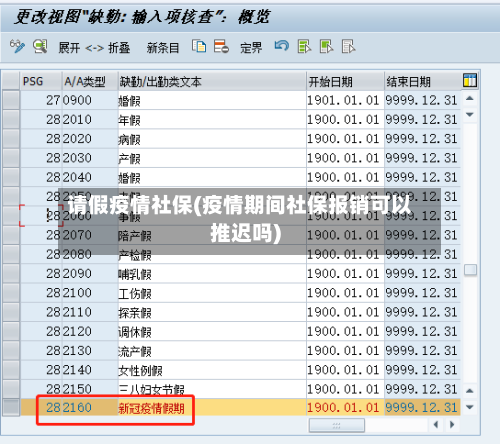Select row marker for 2040 婚假
Screen dimensions: 500x444
(11, 177)
